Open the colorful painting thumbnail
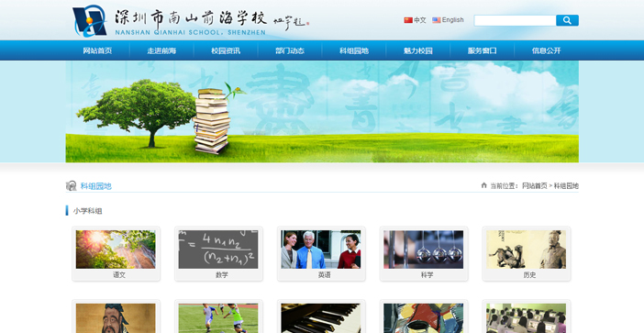644x333 pixels. pos(424,318)
